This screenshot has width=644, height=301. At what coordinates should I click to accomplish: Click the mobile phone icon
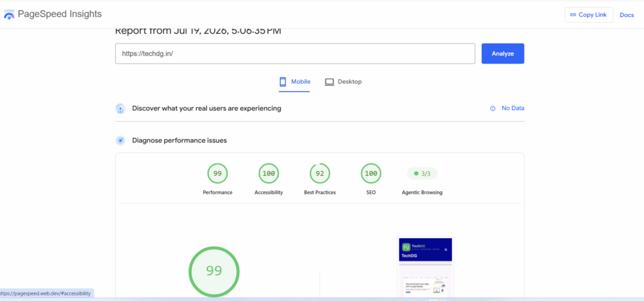(282, 82)
